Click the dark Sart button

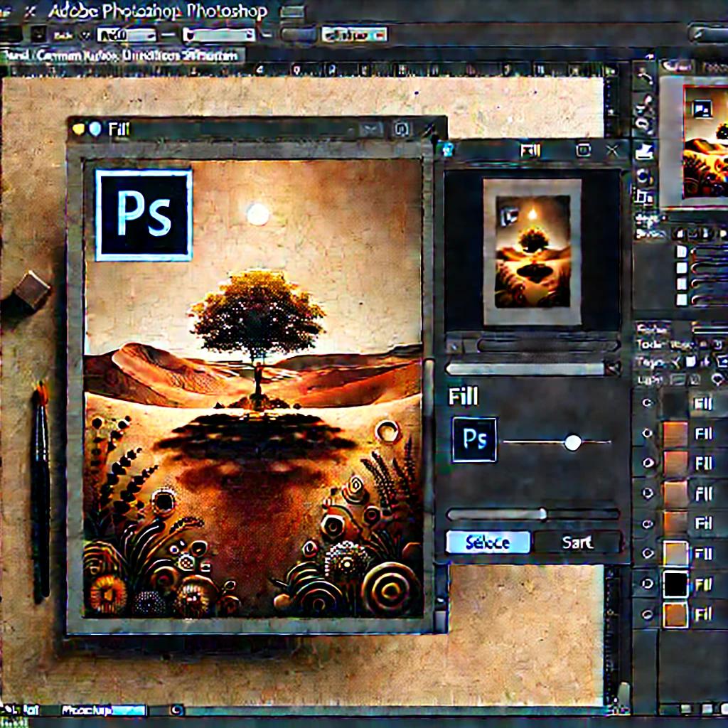tap(577, 542)
